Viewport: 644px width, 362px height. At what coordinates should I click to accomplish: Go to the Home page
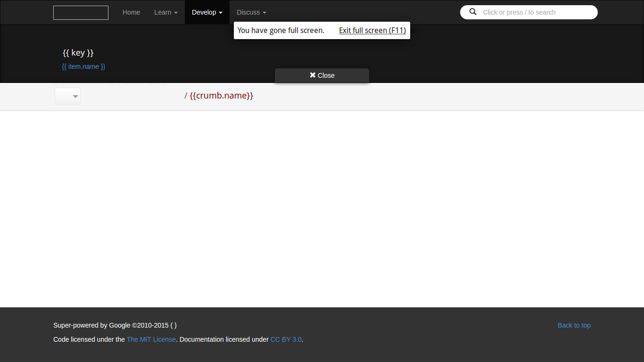[x=131, y=12]
